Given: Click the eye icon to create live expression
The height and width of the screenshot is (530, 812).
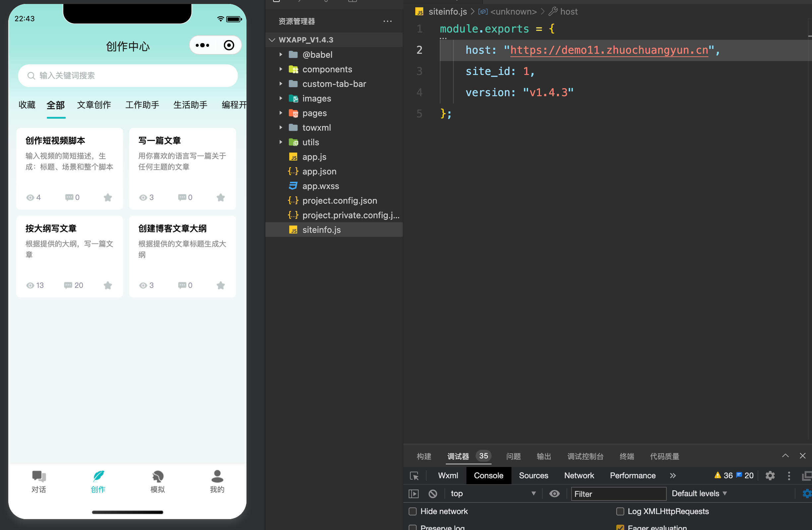Looking at the screenshot, I should [x=554, y=494].
